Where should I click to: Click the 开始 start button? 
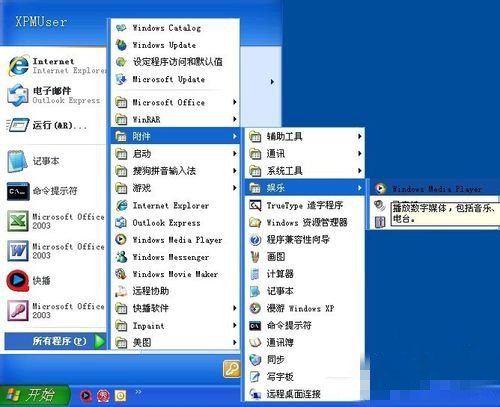coord(34,396)
